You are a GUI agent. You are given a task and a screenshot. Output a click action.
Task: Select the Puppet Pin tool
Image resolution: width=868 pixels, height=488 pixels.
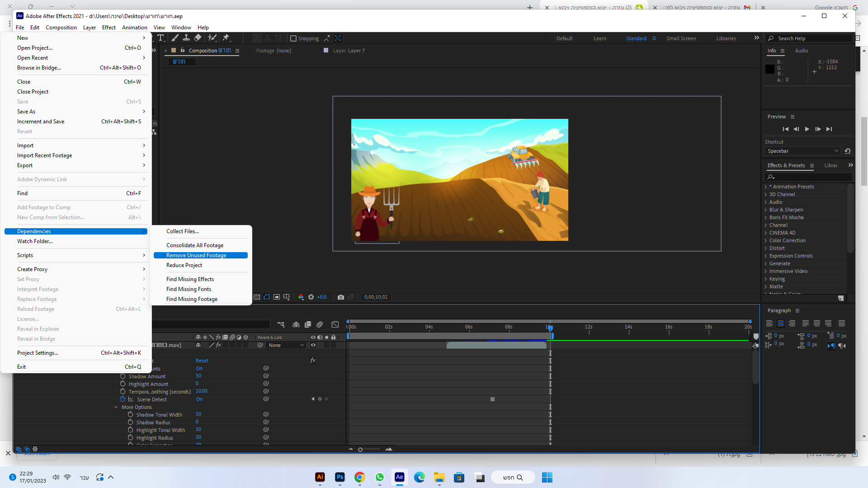[226, 38]
